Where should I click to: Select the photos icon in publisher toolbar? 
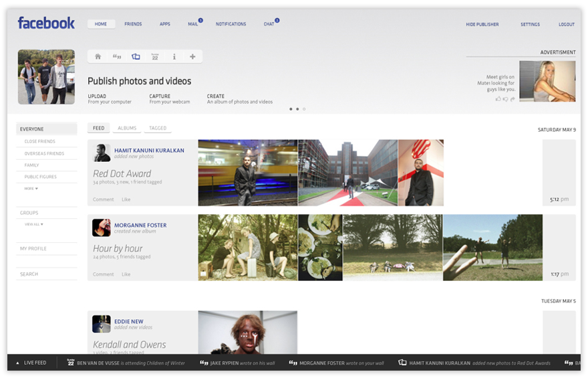(x=136, y=57)
